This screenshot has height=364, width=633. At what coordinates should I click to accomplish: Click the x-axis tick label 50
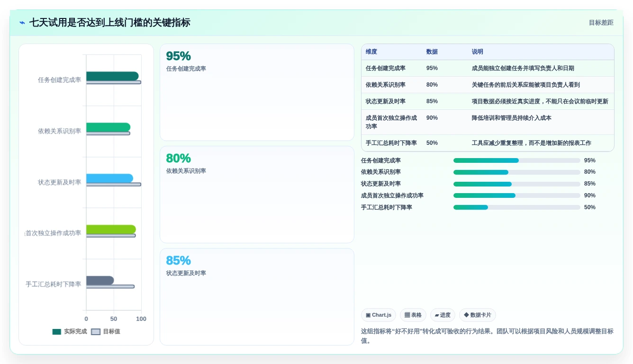pyautogui.click(x=114, y=319)
